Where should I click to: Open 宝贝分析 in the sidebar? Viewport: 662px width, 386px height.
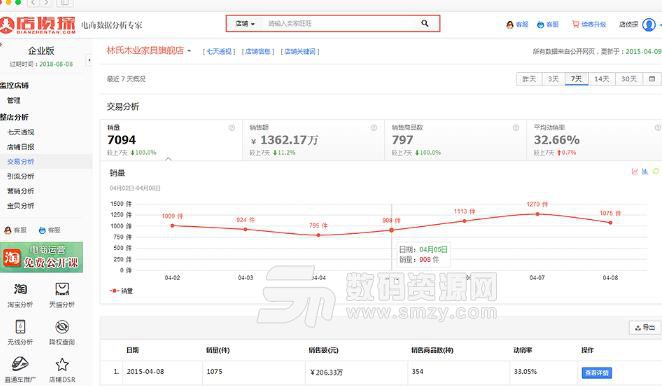(x=21, y=206)
